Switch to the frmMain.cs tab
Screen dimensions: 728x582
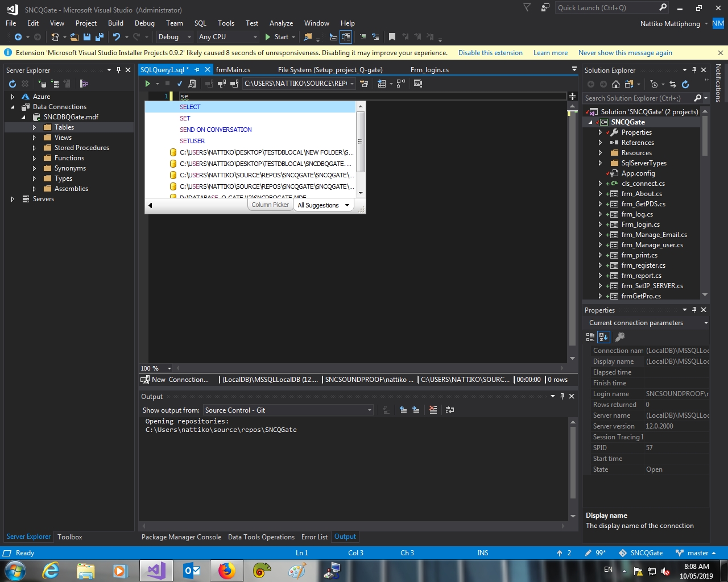pos(233,69)
